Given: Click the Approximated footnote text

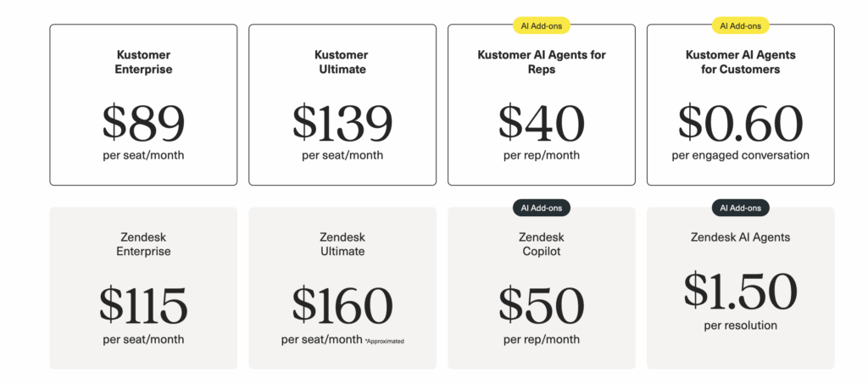Looking at the screenshot, I should [386, 342].
